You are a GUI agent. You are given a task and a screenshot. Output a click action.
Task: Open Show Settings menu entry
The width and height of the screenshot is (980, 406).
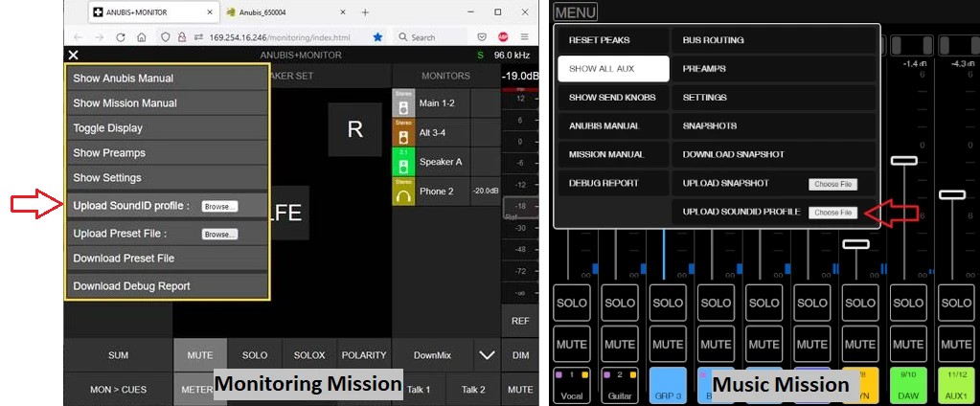point(168,178)
